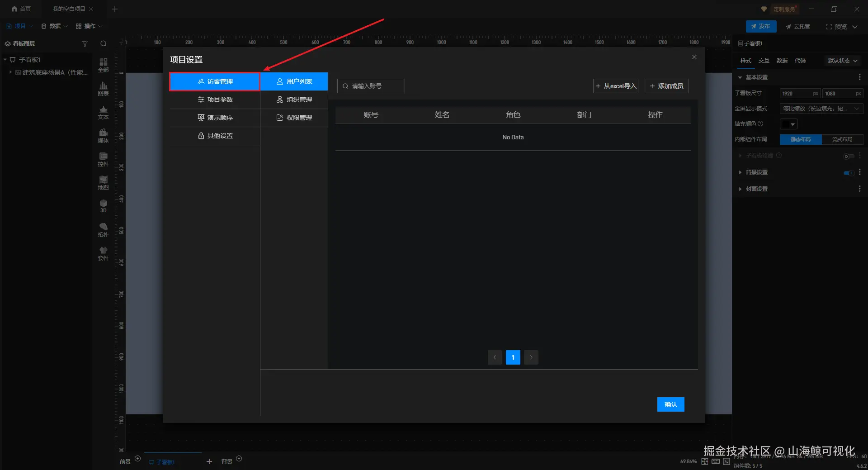The height and width of the screenshot is (470, 868).
Task: Open the 全屏显示模式 dropdown
Action: tap(821, 109)
